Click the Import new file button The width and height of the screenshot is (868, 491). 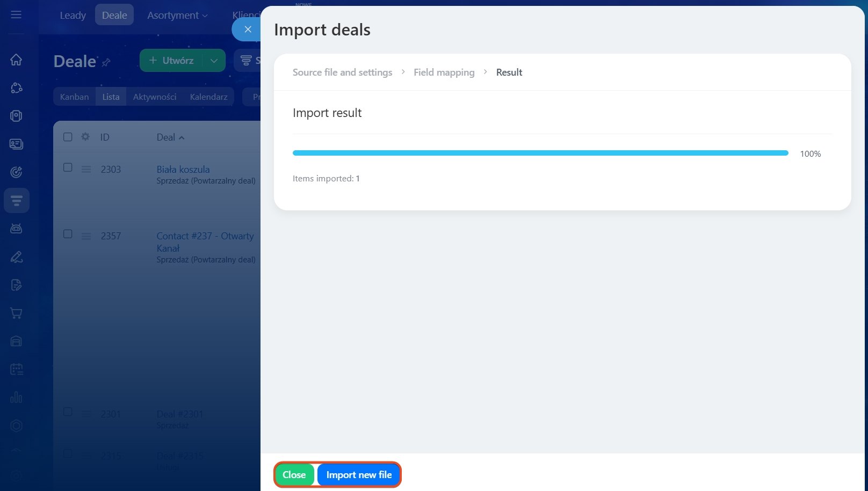[359, 475]
